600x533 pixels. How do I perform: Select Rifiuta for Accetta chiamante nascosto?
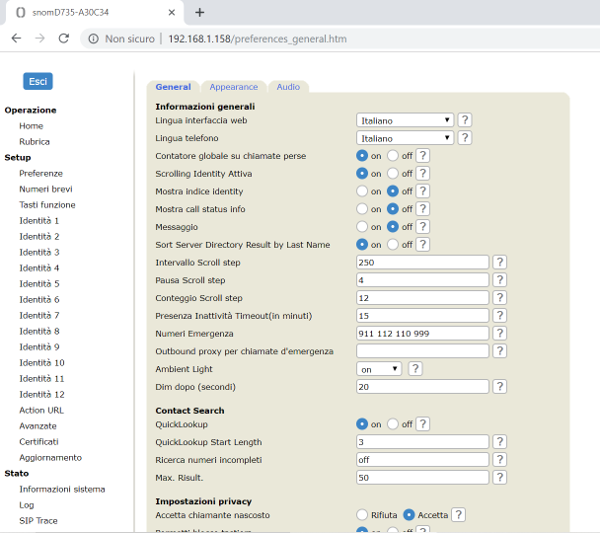coord(362,515)
